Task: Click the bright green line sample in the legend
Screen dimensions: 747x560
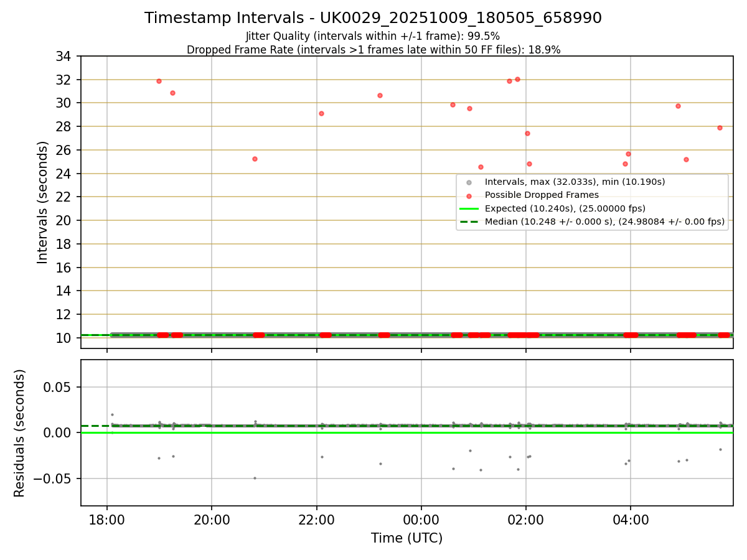Action: click(x=469, y=208)
